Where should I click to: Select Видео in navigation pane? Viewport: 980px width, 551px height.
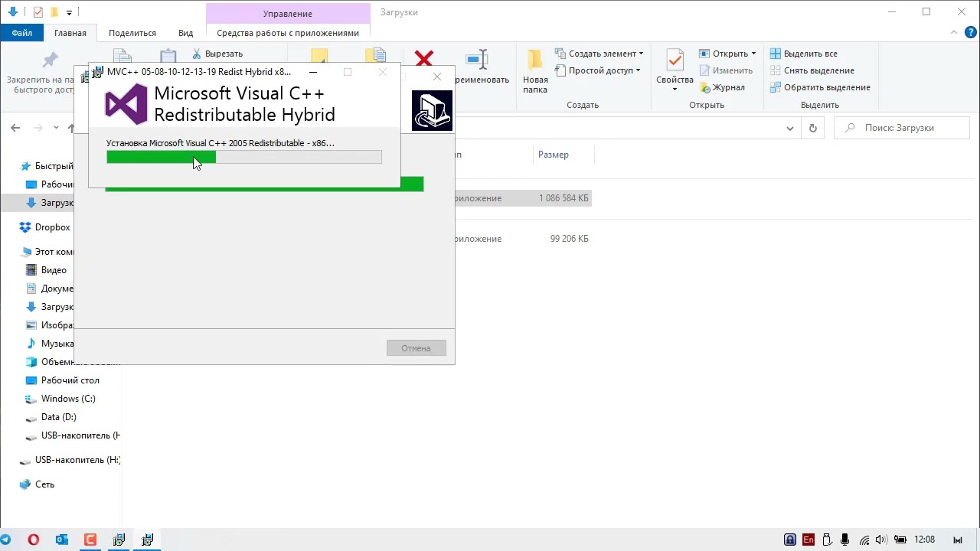coord(54,270)
